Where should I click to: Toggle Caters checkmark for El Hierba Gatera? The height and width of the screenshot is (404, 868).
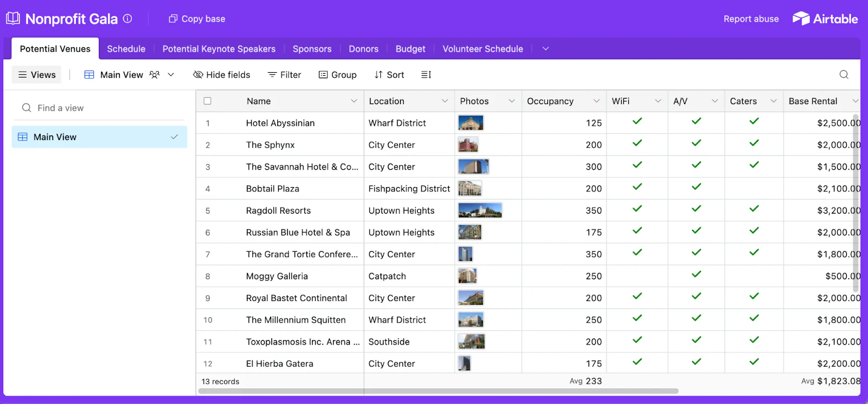[754, 362]
